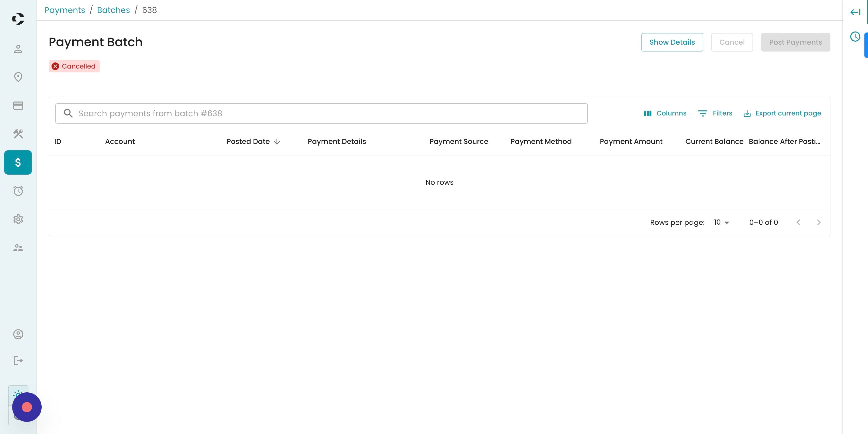Open the Filters panel
868x434 pixels.
[715, 113]
